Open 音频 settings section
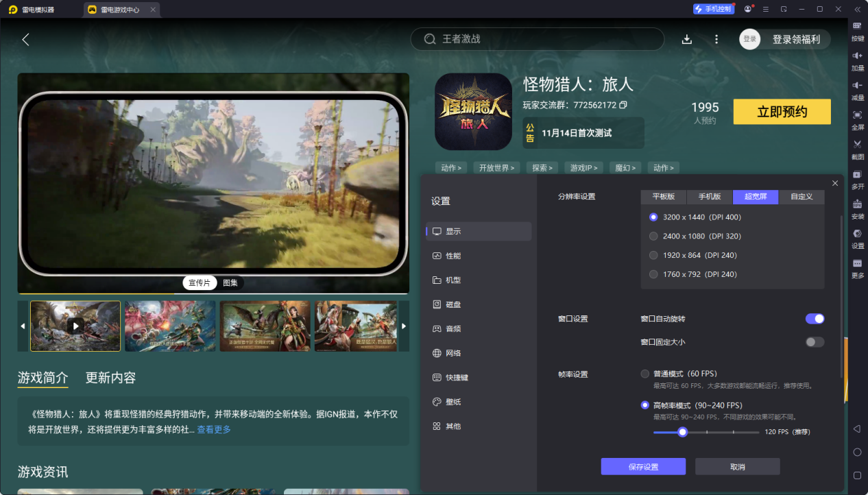This screenshot has width=868, height=495. pos(479,328)
